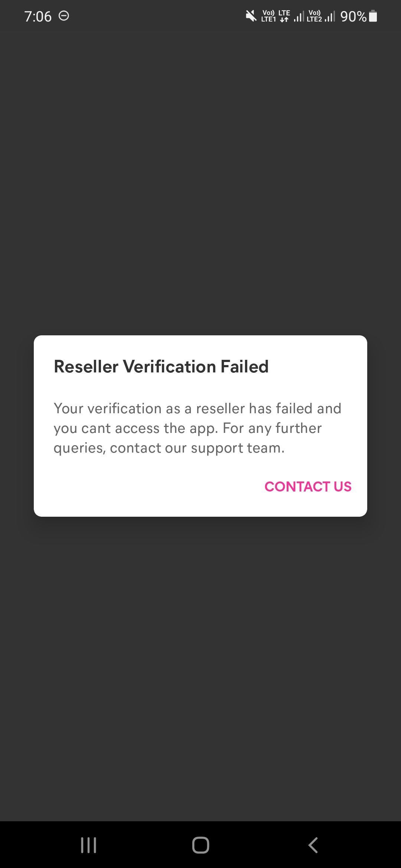Tap the LTE data arrows indicator
Image resolution: width=401 pixels, height=868 pixels.
pyautogui.click(x=284, y=16)
